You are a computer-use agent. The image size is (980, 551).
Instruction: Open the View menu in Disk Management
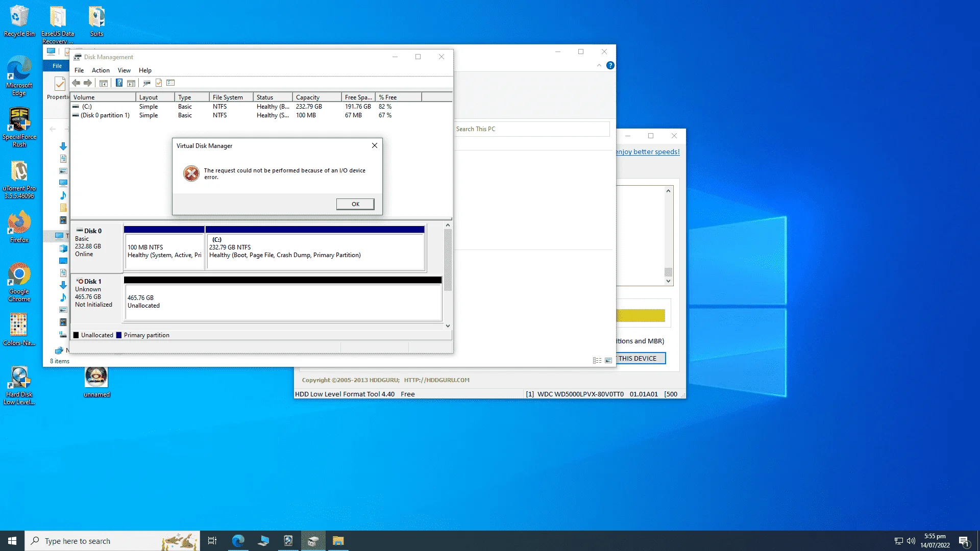tap(124, 70)
